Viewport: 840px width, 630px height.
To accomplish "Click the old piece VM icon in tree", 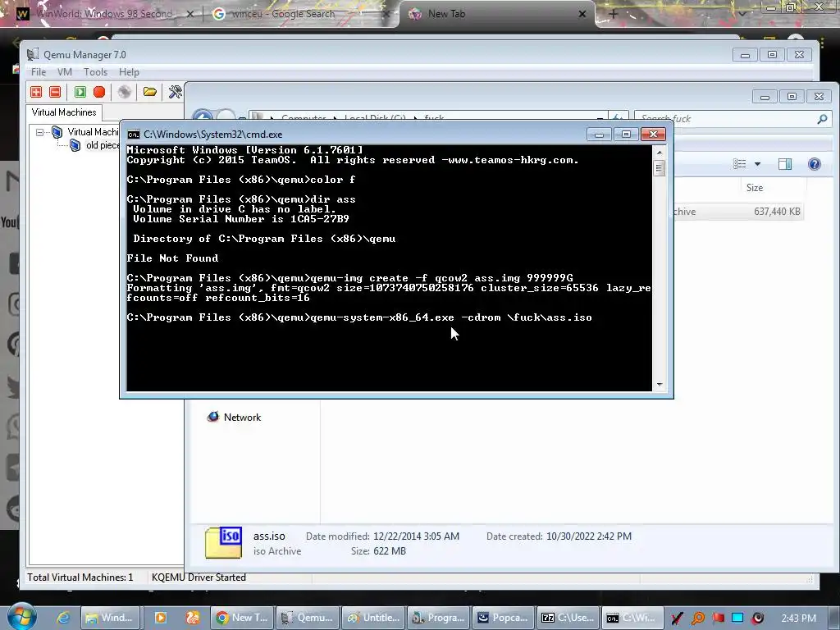I will 75,145.
